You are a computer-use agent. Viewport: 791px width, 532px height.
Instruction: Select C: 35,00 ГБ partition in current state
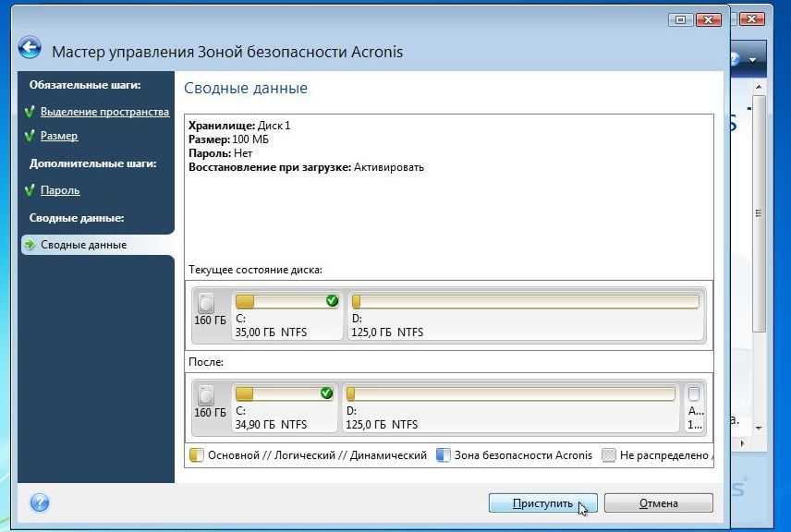point(286,316)
